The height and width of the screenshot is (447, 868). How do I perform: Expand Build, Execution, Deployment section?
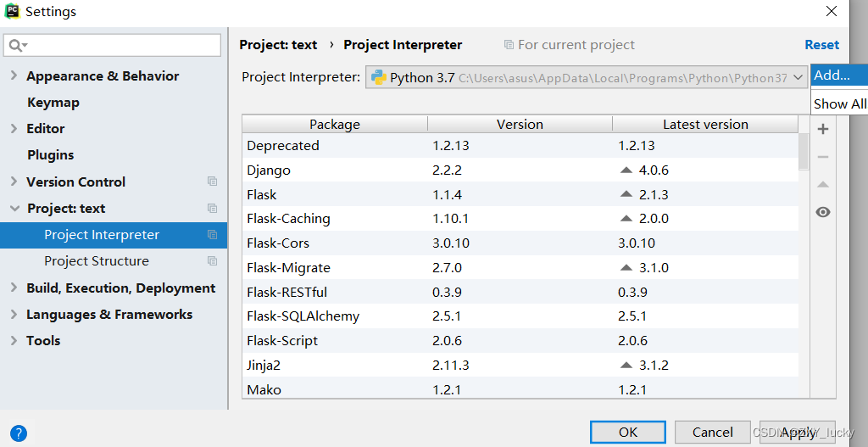(14, 288)
